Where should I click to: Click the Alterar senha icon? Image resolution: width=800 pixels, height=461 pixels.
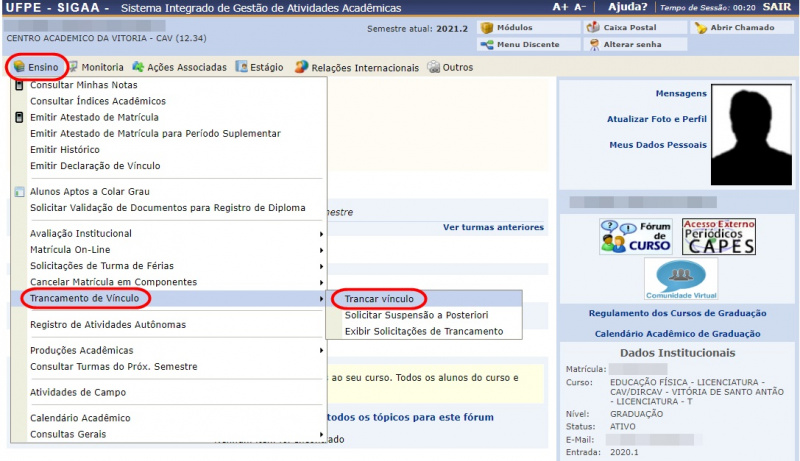pos(594,45)
